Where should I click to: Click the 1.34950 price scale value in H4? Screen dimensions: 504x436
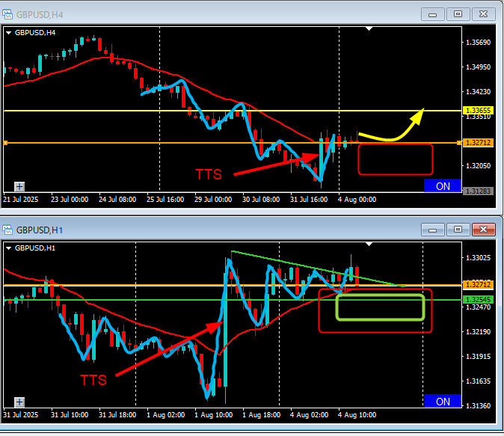coord(478,67)
